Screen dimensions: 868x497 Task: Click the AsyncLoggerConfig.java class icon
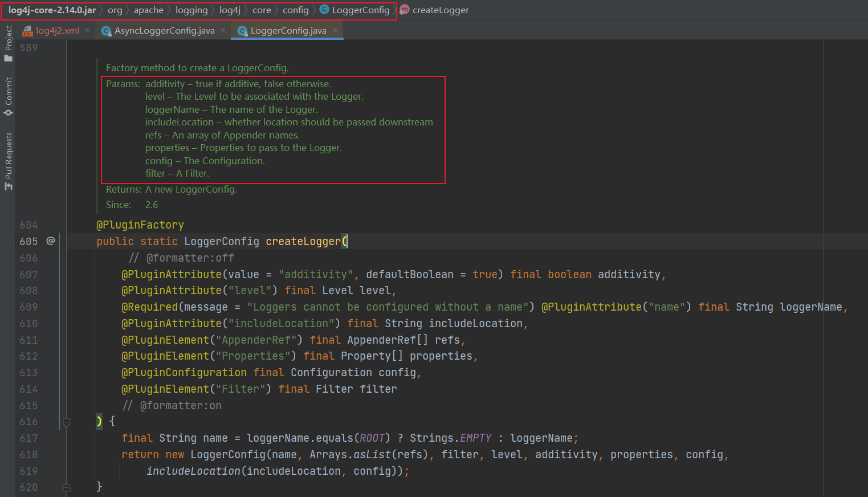click(106, 31)
